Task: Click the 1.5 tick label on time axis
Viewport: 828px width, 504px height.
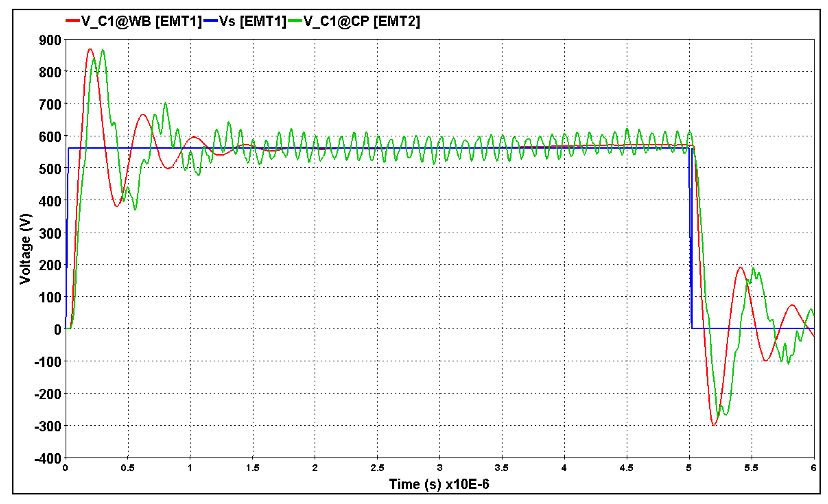Action: [x=253, y=468]
